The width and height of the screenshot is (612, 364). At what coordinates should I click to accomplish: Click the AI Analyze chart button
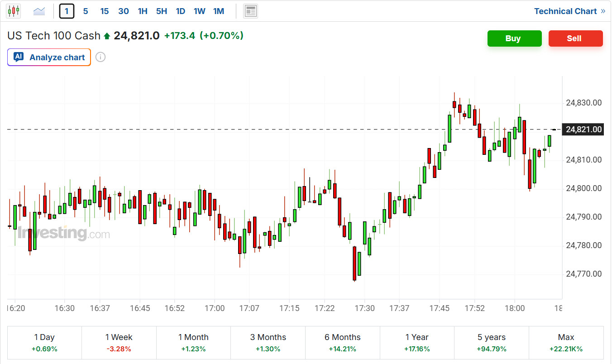(x=49, y=57)
